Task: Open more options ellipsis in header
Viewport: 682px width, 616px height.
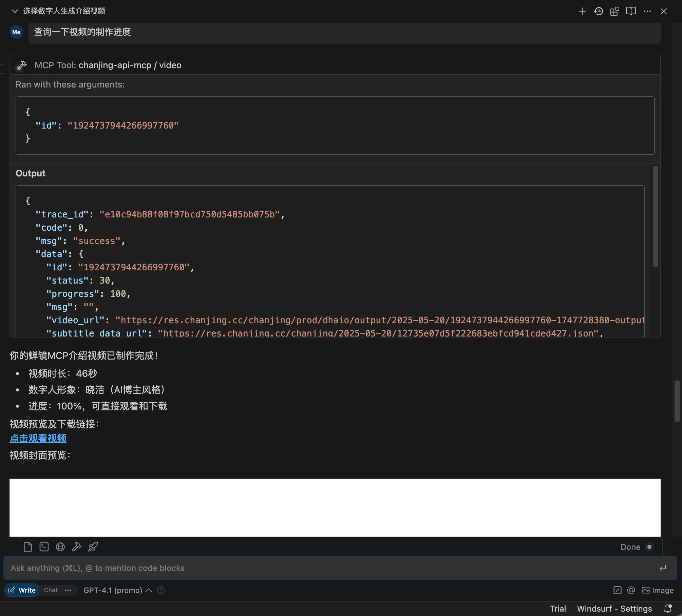Action: point(647,11)
